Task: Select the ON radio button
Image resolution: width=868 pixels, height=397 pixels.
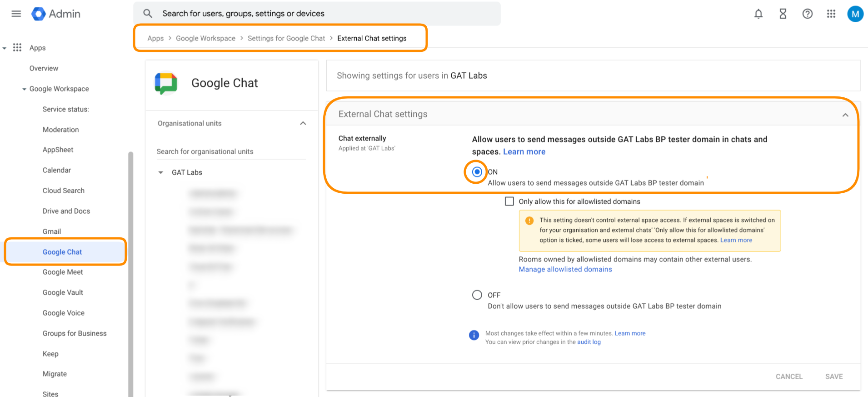Action: click(x=477, y=172)
